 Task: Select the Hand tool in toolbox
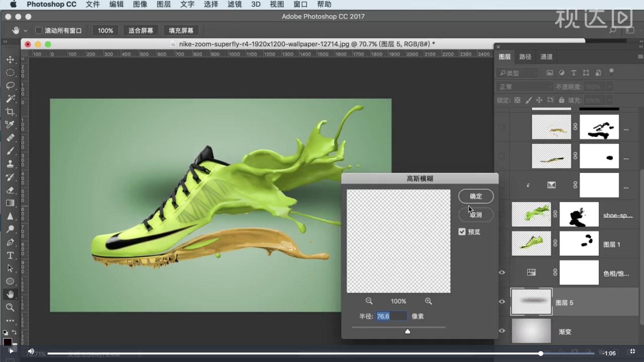pyautogui.click(x=10, y=295)
